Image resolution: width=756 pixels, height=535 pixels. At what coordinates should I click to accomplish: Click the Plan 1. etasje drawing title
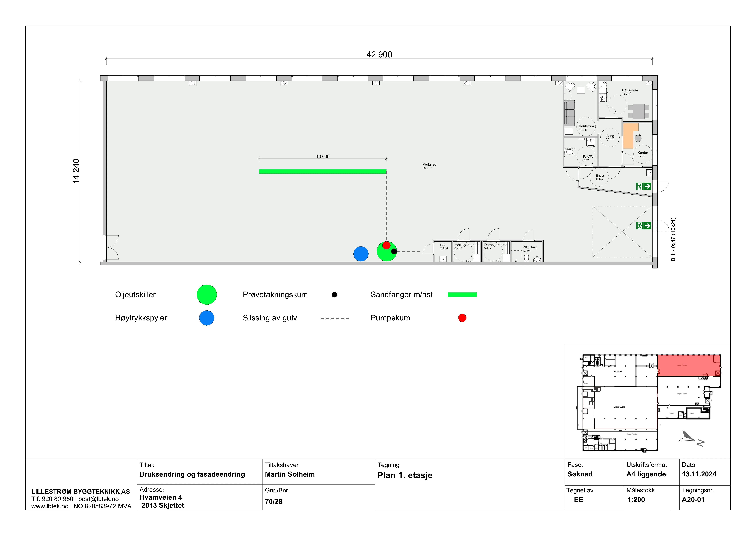[x=405, y=475]
